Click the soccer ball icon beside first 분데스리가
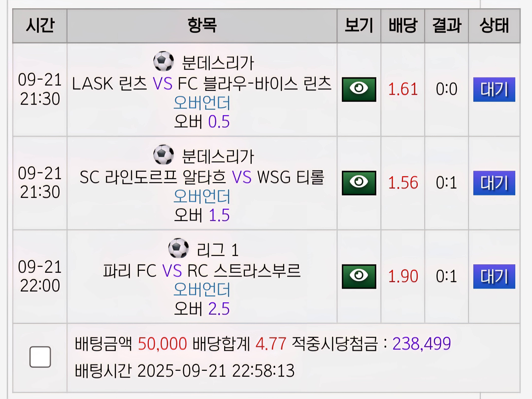The height and width of the screenshot is (399, 532). pyautogui.click(x=164, y=61)
